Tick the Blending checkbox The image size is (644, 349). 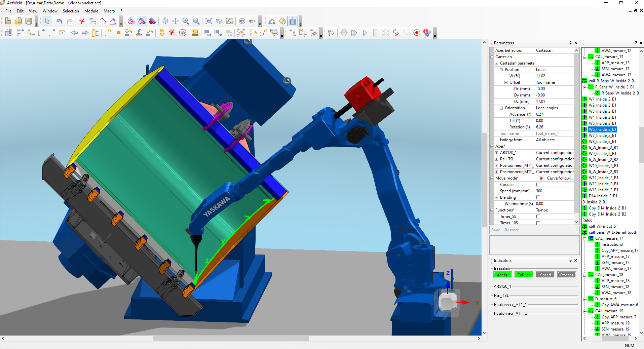click(538, 197)
